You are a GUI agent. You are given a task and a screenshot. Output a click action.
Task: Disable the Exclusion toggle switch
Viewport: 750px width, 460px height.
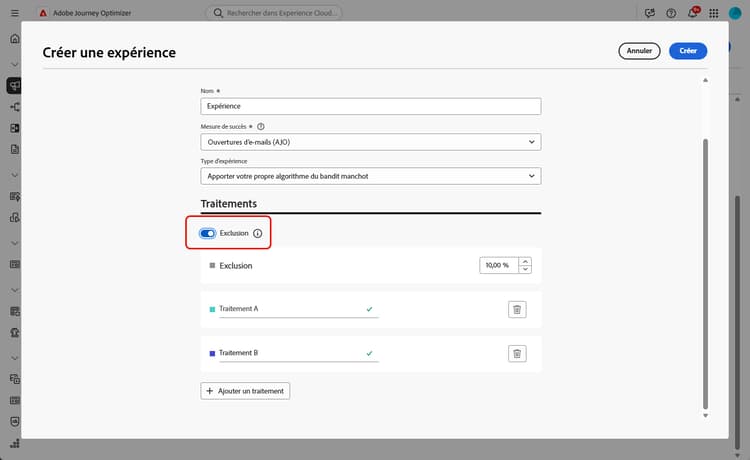coord(208,233)
